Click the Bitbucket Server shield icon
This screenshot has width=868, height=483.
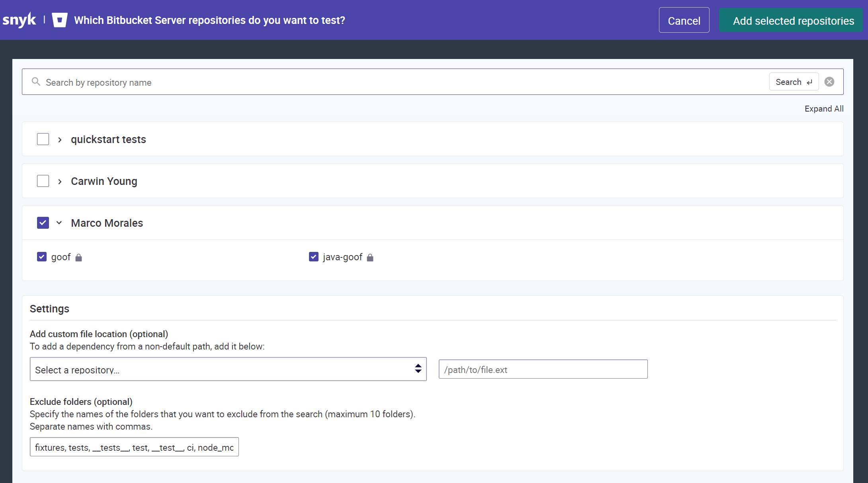click(60, 20)
